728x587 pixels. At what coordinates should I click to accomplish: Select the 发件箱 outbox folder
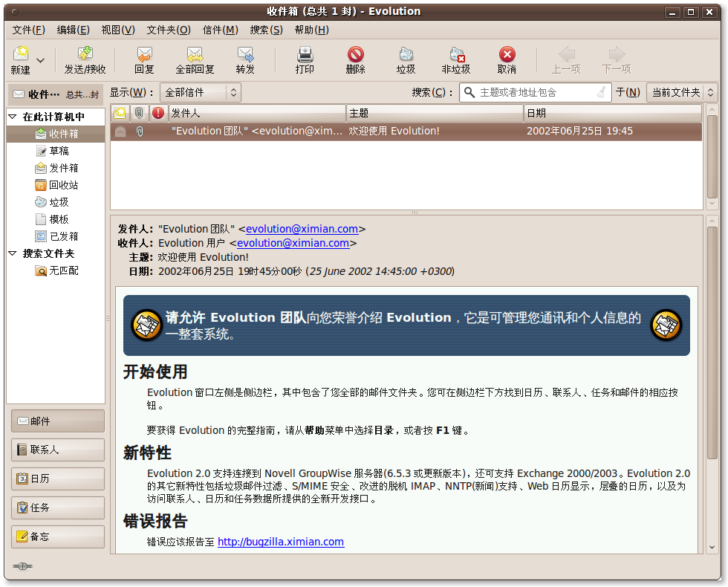click(56, 168)
